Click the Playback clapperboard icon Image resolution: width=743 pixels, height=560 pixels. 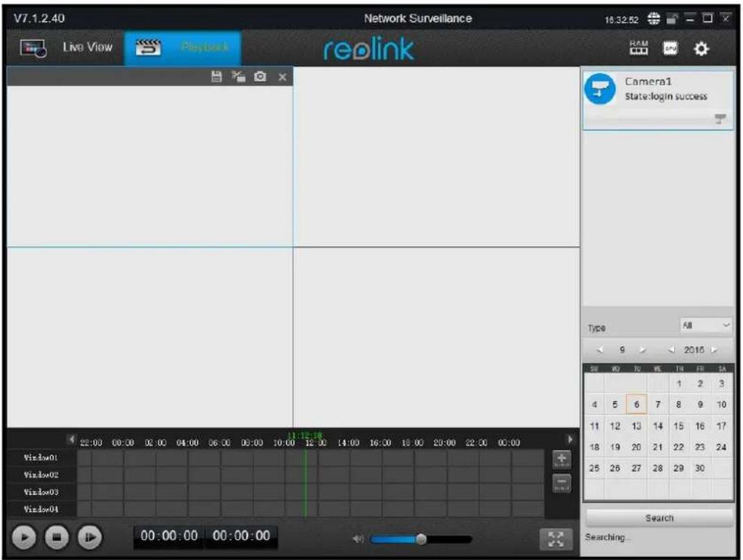(149, 47)
